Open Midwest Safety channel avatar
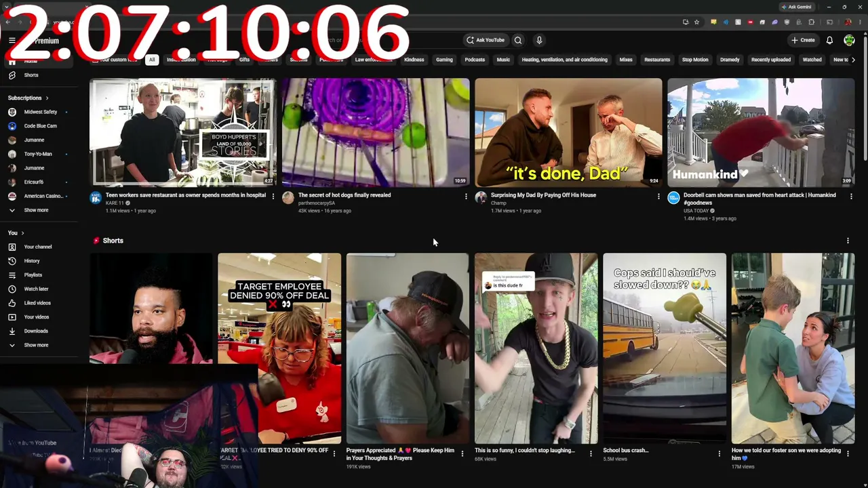 coord(12,112)
